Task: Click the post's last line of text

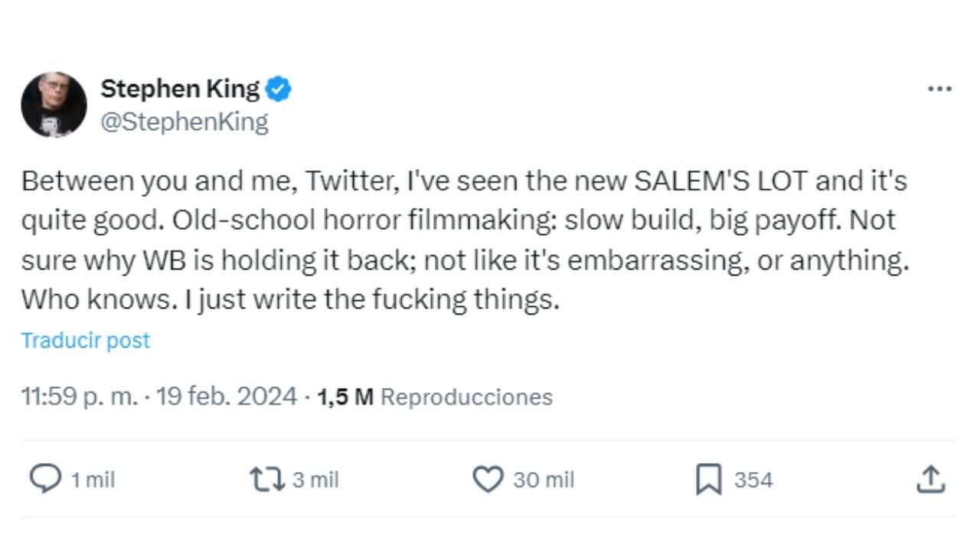Action: coord(290,299)
